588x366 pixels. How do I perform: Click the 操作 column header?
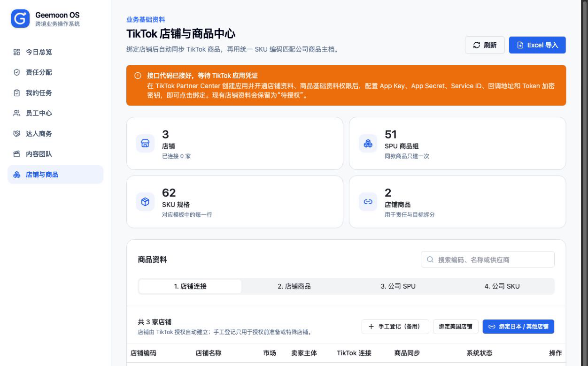tap(555, 353)
